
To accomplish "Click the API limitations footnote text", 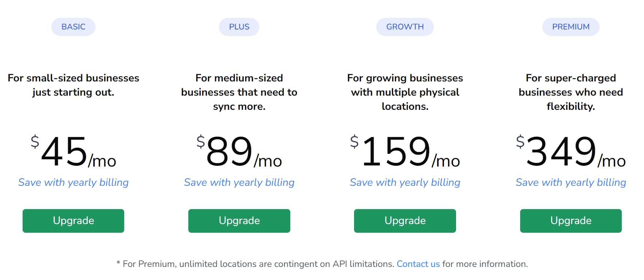I will click(255, 264).
